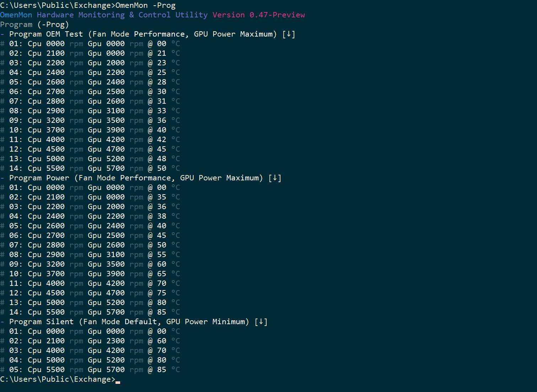
Task: Click Power program row 06 at 45 °C
Action: 90,235
